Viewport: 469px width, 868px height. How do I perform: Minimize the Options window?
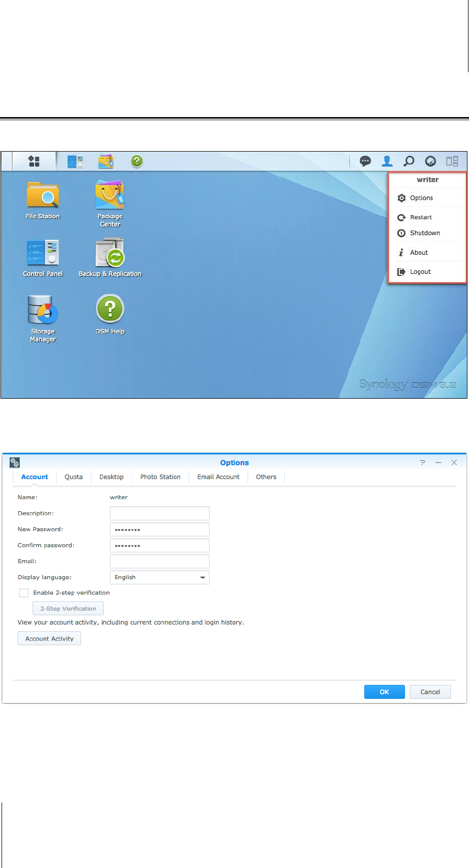click(438, 463)
